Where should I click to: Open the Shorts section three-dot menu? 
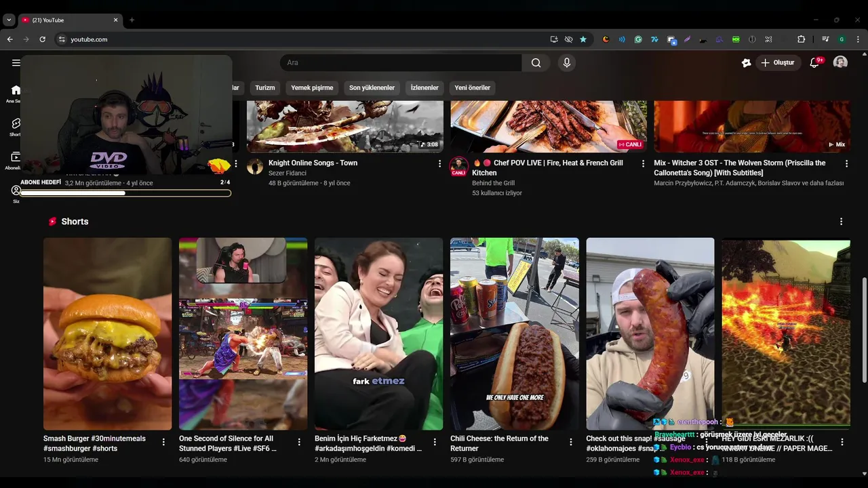click(x=841, y=222)
